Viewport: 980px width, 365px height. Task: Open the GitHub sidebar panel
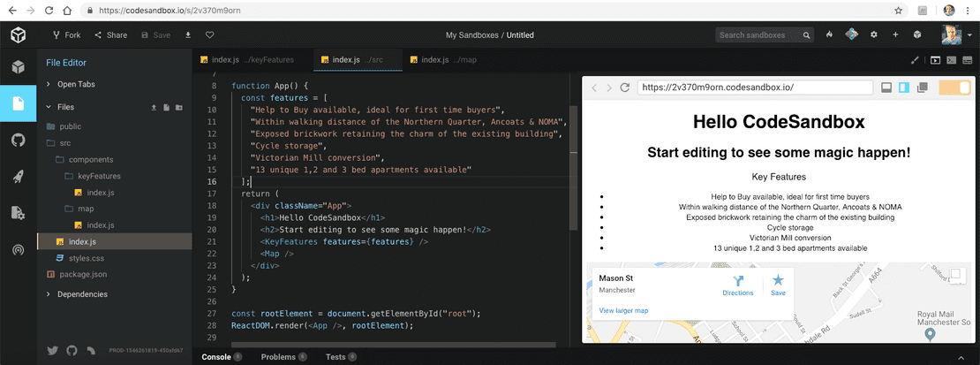pyautogui.click(x=19, y=140)
